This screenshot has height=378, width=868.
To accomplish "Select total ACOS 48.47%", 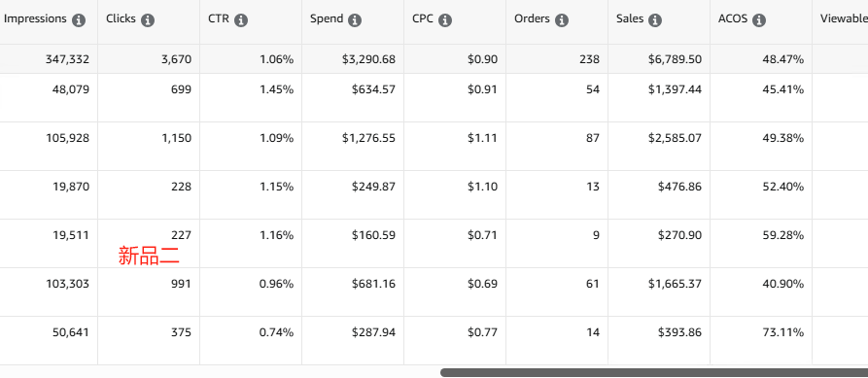I will coord(782,59).
